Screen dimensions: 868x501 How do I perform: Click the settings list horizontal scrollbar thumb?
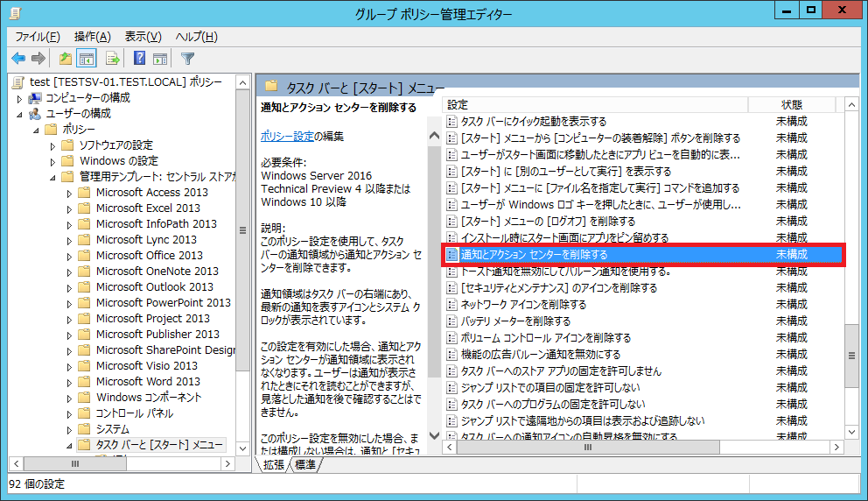pyautogui.click(x=588, y=447)
